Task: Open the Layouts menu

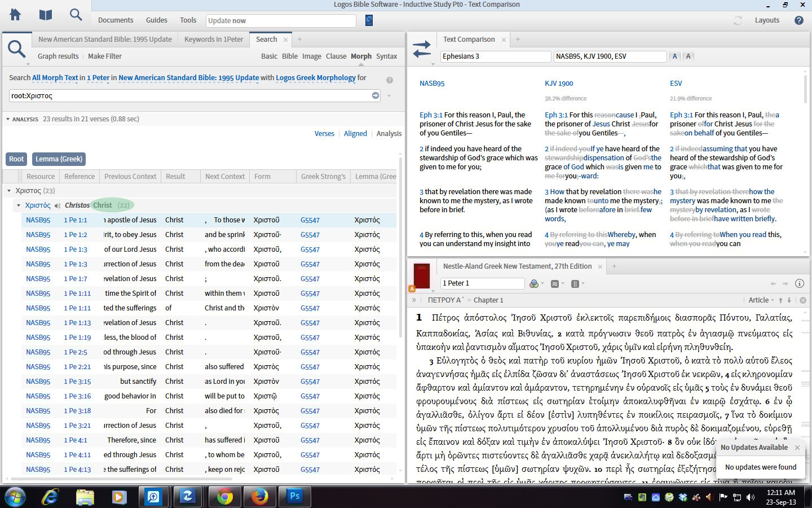Action: (x=767, y=20)
